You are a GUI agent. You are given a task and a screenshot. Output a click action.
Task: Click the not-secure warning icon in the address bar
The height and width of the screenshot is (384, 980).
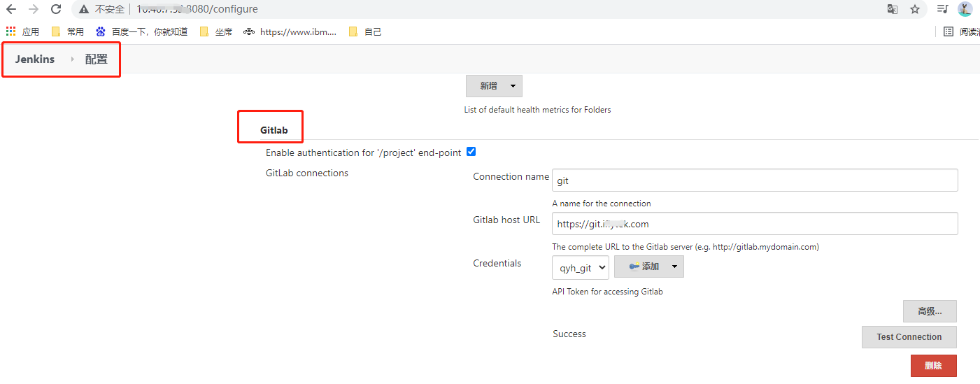coord(84,10)
